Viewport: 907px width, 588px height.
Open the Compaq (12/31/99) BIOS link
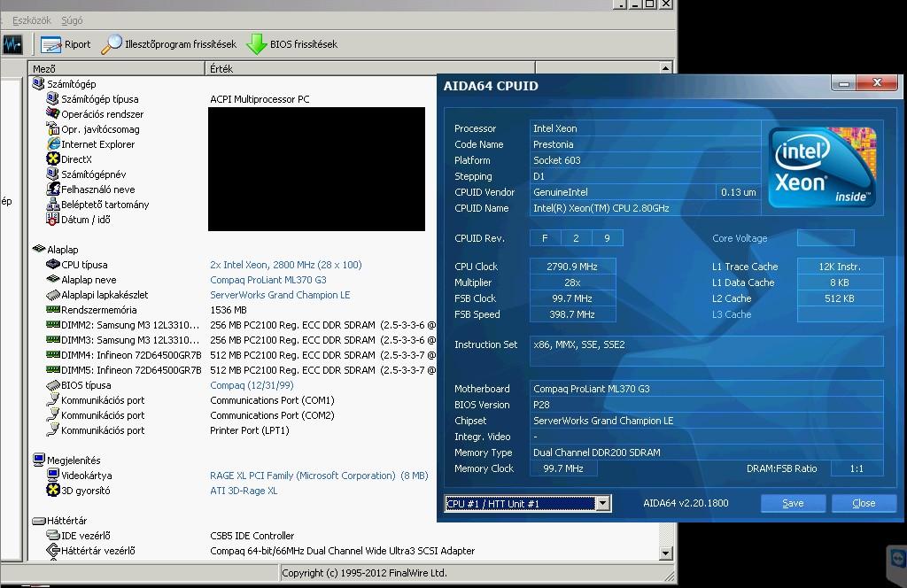(x=252, y=385)
